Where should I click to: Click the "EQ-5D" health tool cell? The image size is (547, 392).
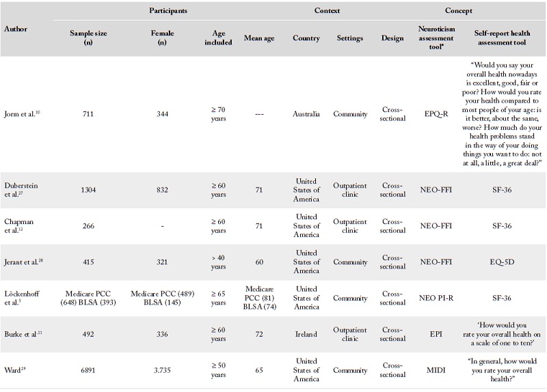pos(501,262)
